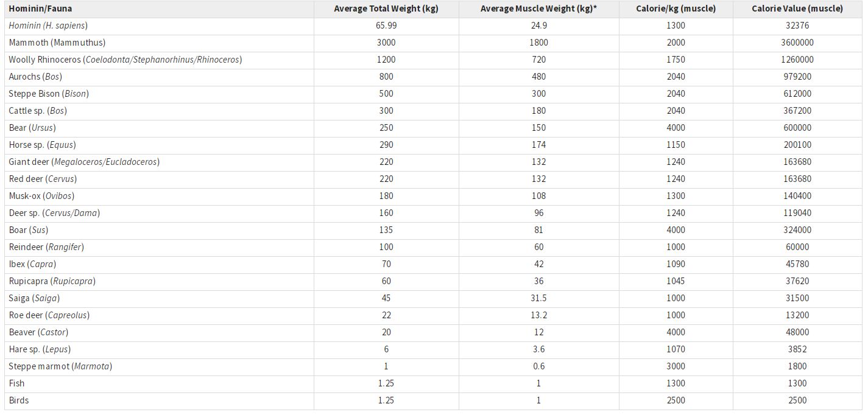Viewport: 868px width, 415px height.
Task: Click the Mammoth (Mammuthus) row label
Action: [57, 43]
